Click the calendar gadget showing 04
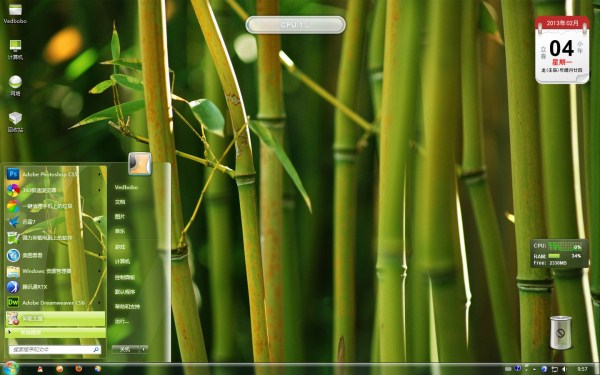This screenshot has width=600, height=375. (x=562, y=50)
